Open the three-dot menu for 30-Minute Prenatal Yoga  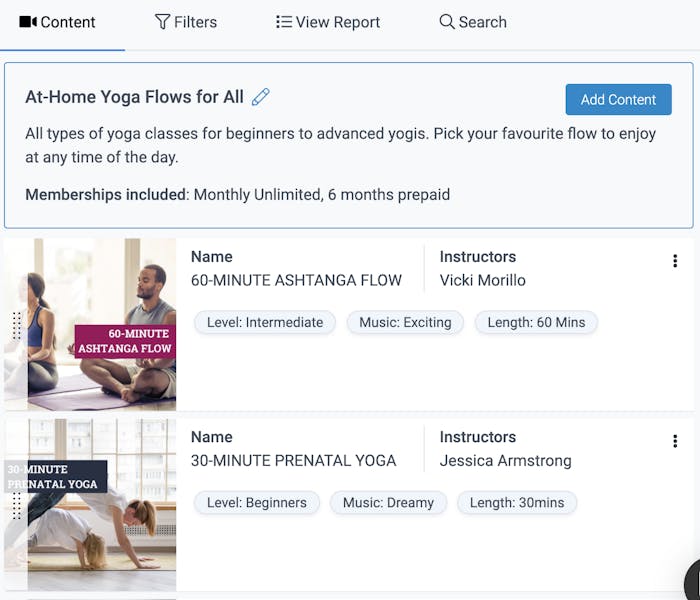(675, 441)
